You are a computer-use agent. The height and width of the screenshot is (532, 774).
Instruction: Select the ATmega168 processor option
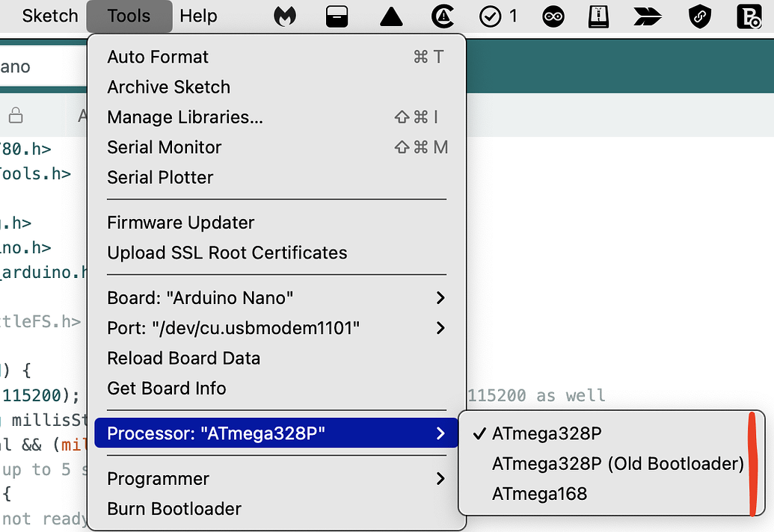point(540,494)
